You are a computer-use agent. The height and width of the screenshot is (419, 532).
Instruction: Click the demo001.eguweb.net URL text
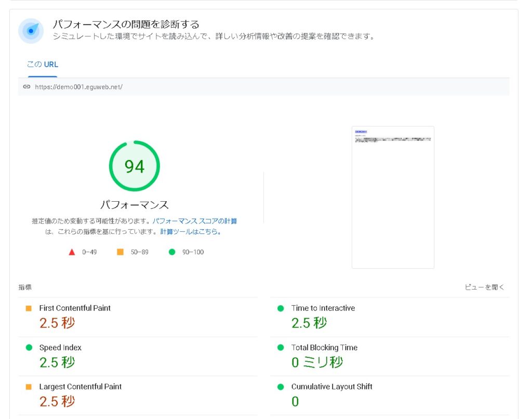point(78,87)
